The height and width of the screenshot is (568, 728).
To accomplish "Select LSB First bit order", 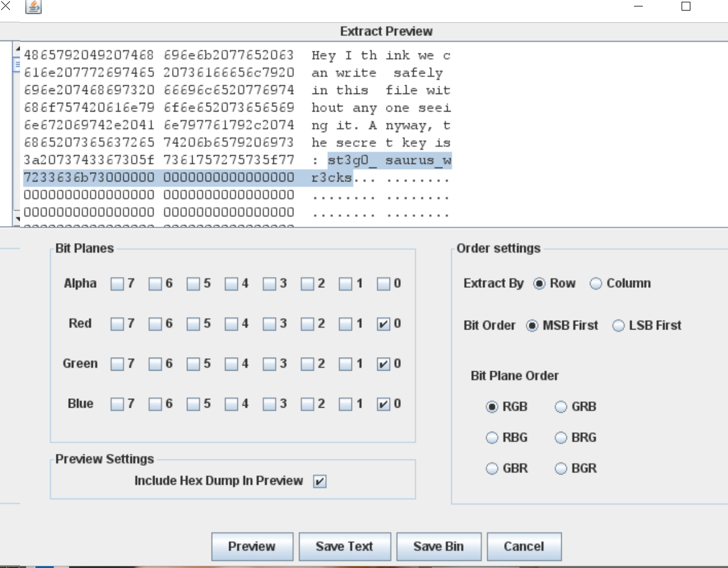I will [619, 326].
